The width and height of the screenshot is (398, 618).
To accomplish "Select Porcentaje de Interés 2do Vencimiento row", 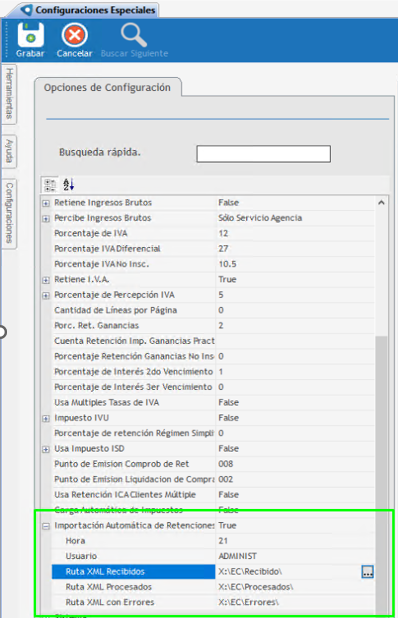I will [x=213, y=372].
